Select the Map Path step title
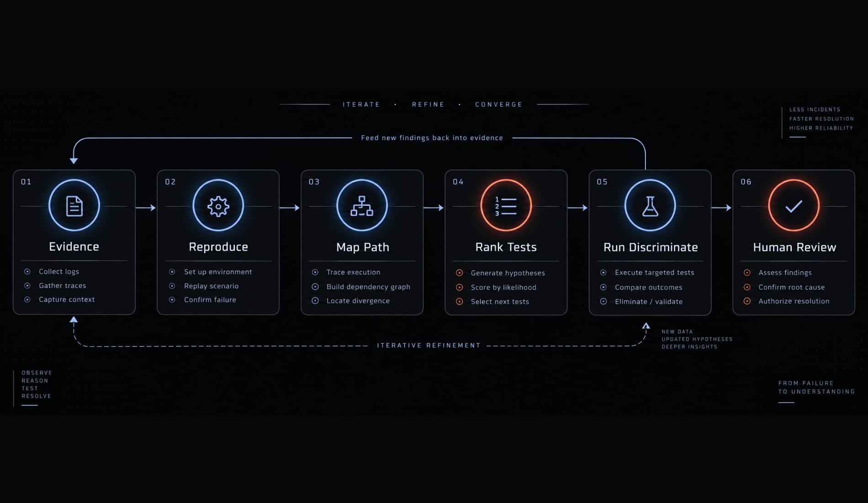This screenshot has width=868, height=503. (x=363, y=247)
